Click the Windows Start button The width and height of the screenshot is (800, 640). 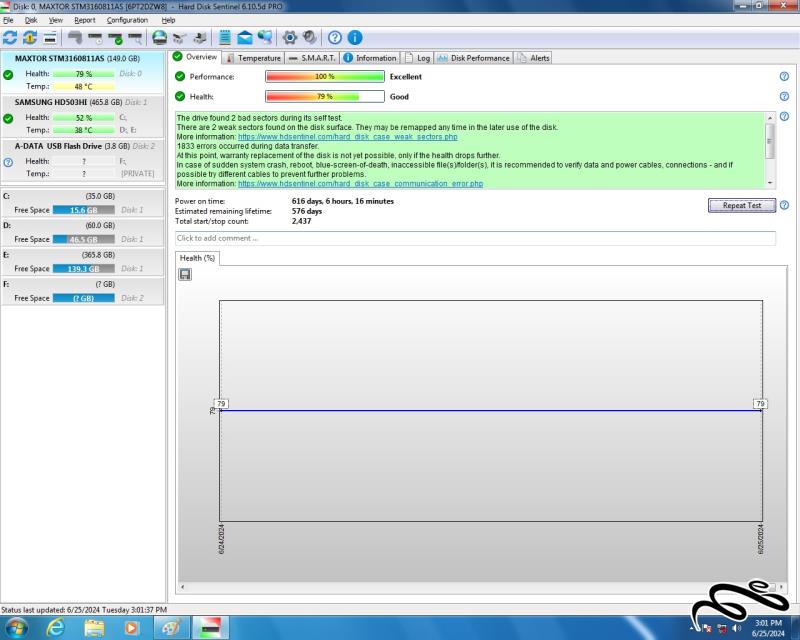16,627
